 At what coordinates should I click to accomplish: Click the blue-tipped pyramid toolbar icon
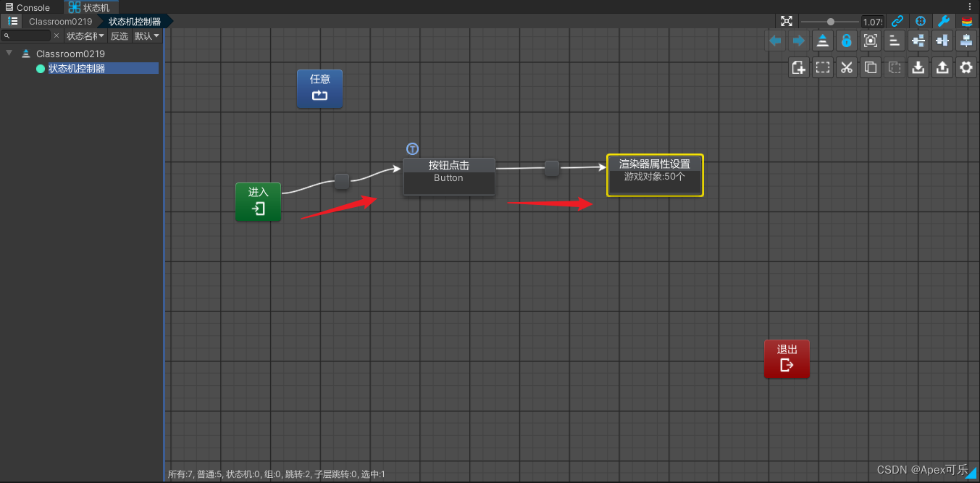click(x=822, y=41)
